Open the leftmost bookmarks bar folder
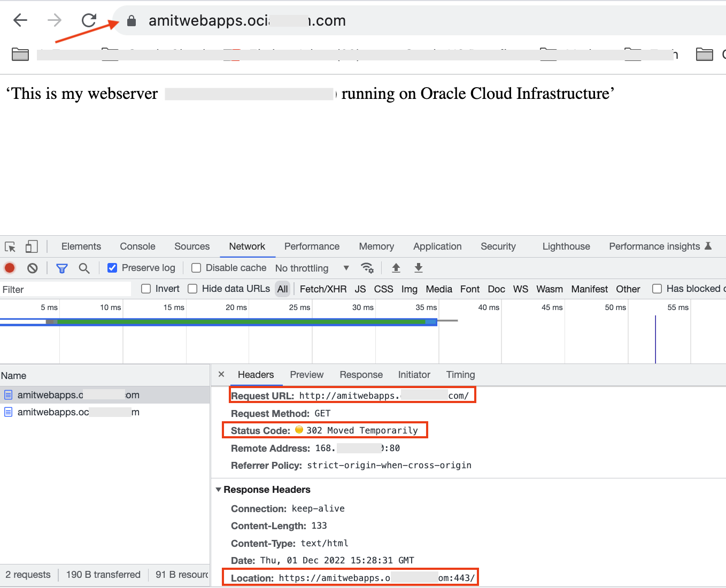 pyautogui.click(x=20, y=54)
